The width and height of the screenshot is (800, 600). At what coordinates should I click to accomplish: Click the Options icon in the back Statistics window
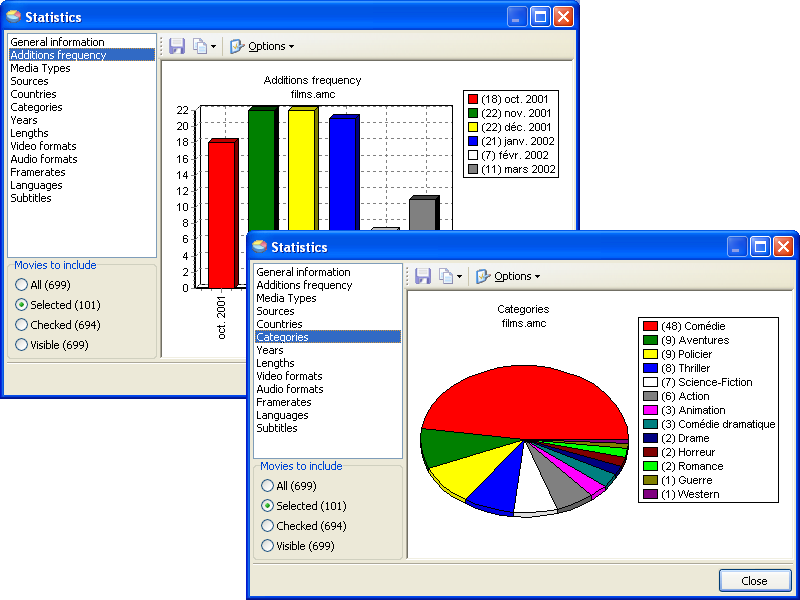[x=237, y=46]
